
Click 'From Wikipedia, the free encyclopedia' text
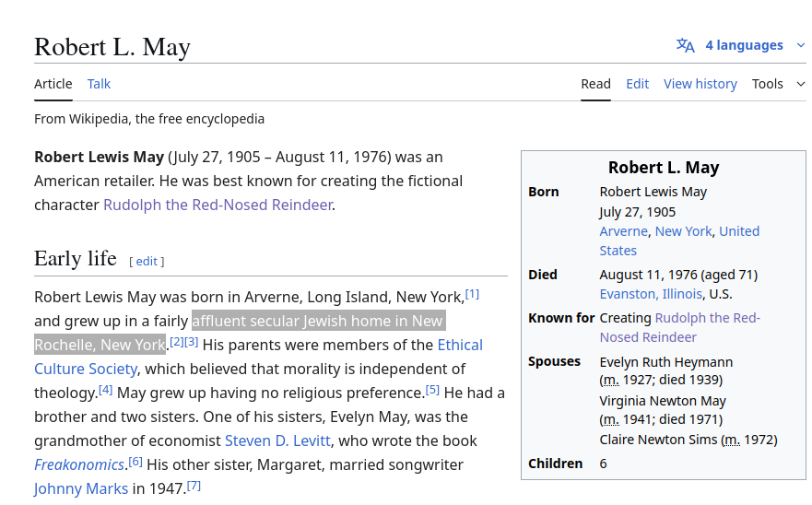click(x=149, y=119)
